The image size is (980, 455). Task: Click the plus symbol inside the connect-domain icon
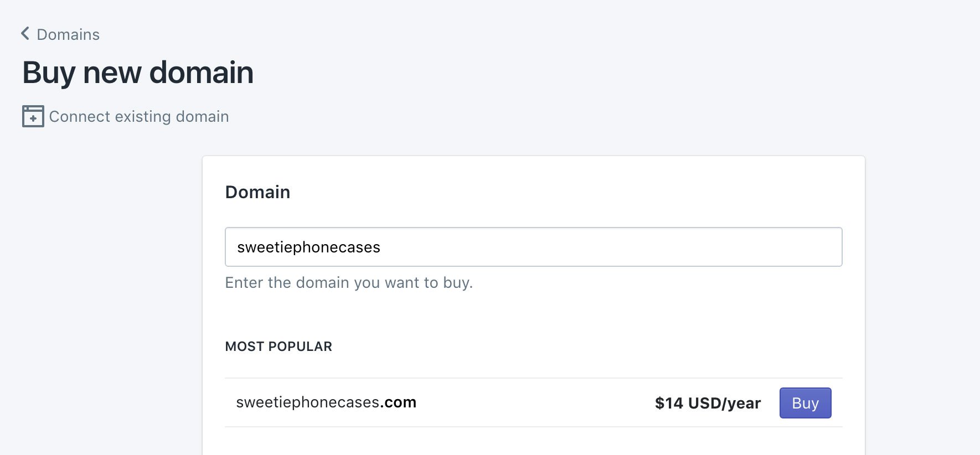33,118
